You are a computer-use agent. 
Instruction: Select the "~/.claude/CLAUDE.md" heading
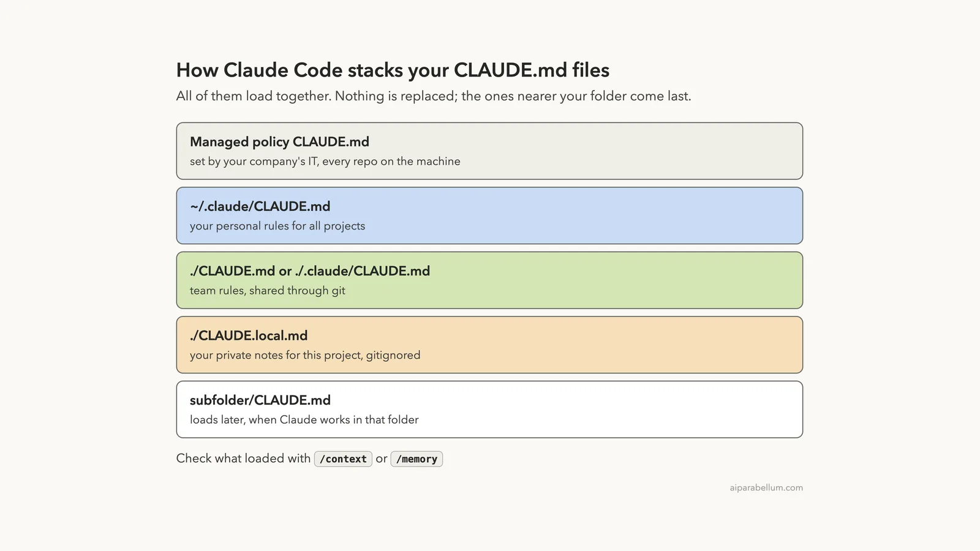tap(260, 206)
